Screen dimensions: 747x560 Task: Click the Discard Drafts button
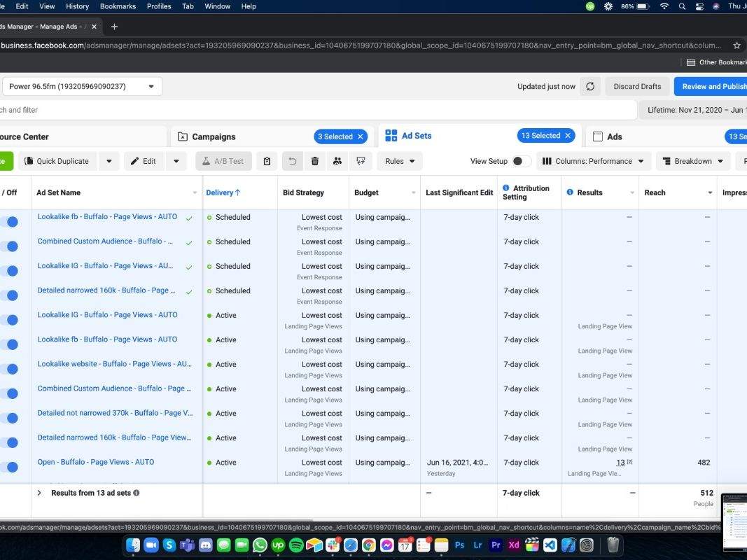pos(637,87)
